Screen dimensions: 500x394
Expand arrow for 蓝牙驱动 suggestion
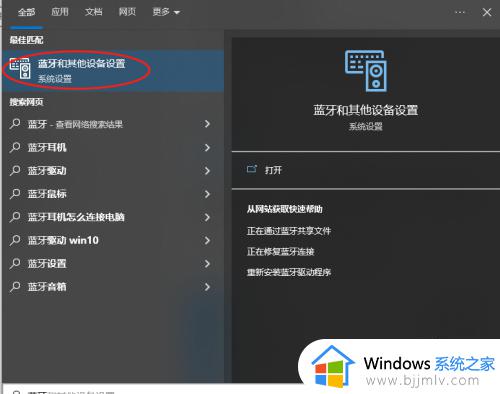207,171
